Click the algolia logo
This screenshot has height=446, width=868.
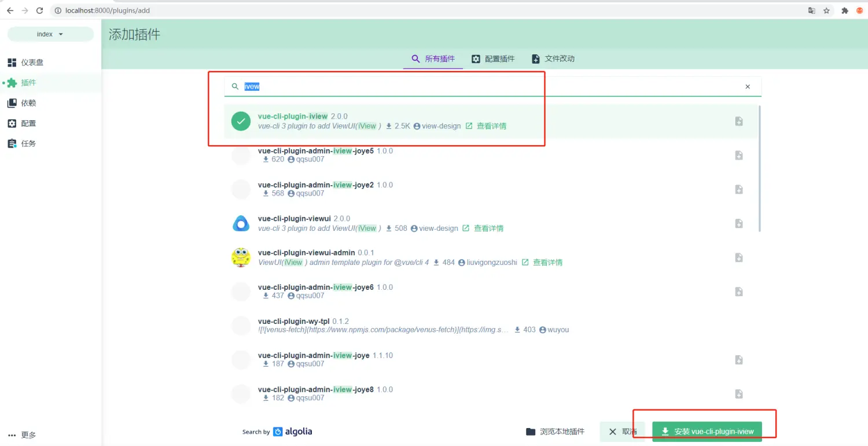(x=293, y=432)
